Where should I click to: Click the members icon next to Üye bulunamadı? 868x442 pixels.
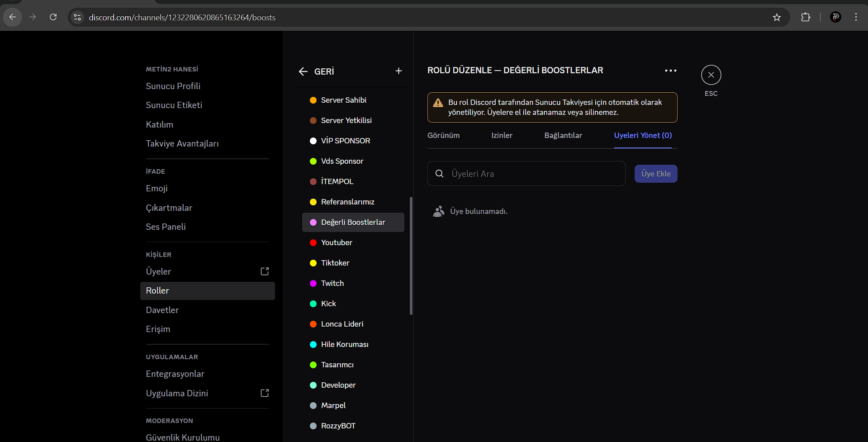(x=438, y=211)
